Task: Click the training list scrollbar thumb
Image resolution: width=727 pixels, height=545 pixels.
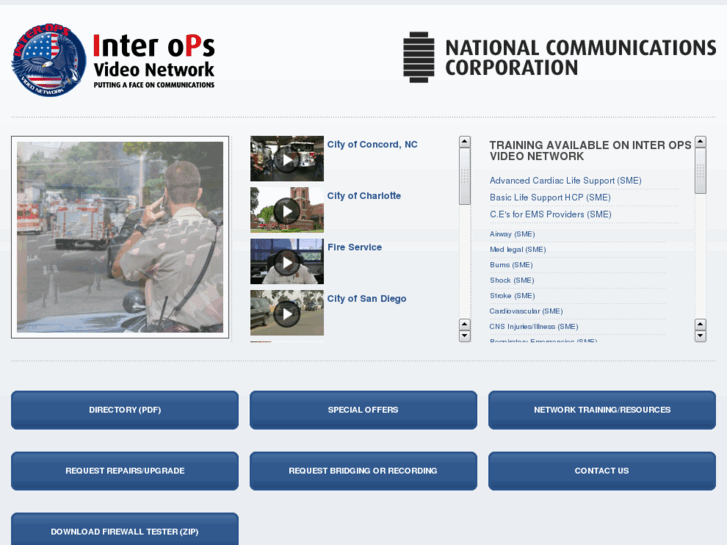Action: click(x=701, y=171)
